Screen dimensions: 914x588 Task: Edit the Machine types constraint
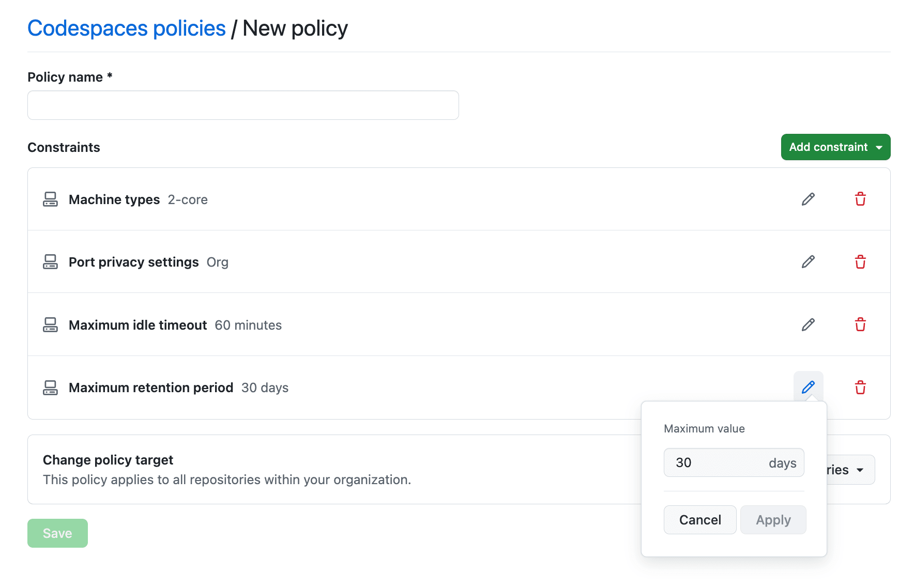[x=808, y=199]
